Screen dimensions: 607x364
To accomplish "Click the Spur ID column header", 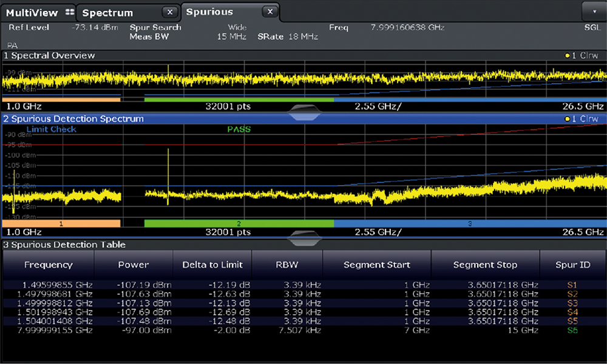I will 572,265.
